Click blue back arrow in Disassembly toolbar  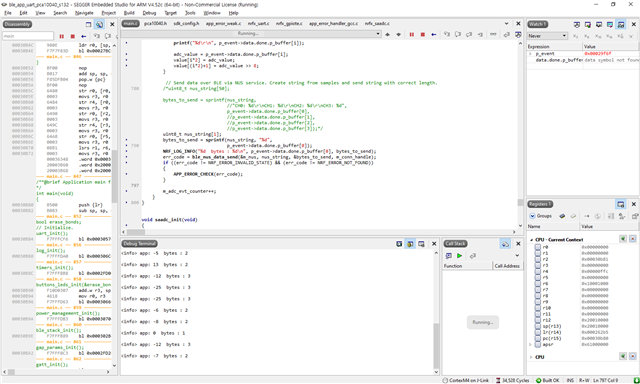[x=84, y=36]
